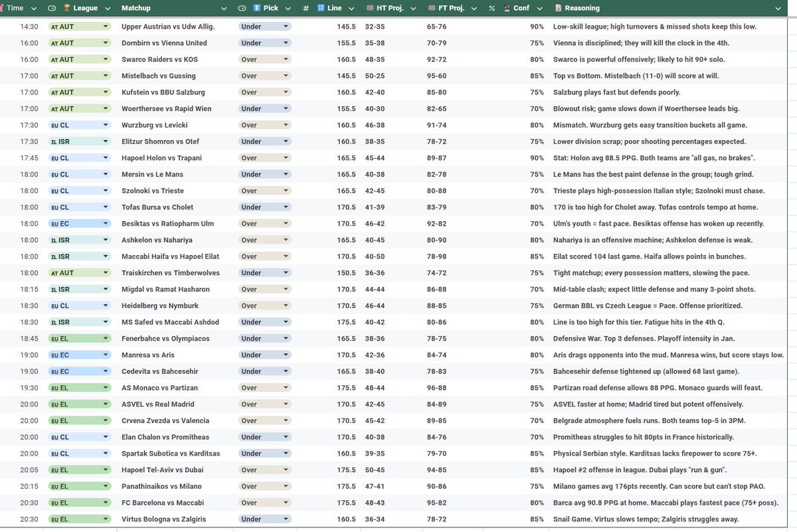Image resolution: width=797 pixels, height=532 pixels.
Task: Select the Matchup column header label
Action: click(x=136, y=8)
